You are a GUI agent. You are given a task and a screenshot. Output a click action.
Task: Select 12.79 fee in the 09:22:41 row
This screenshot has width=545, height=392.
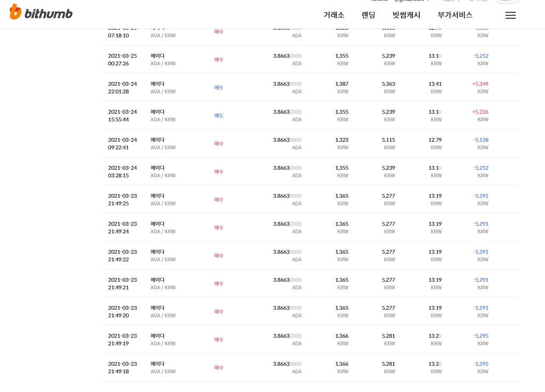click(x=435, y=140)
